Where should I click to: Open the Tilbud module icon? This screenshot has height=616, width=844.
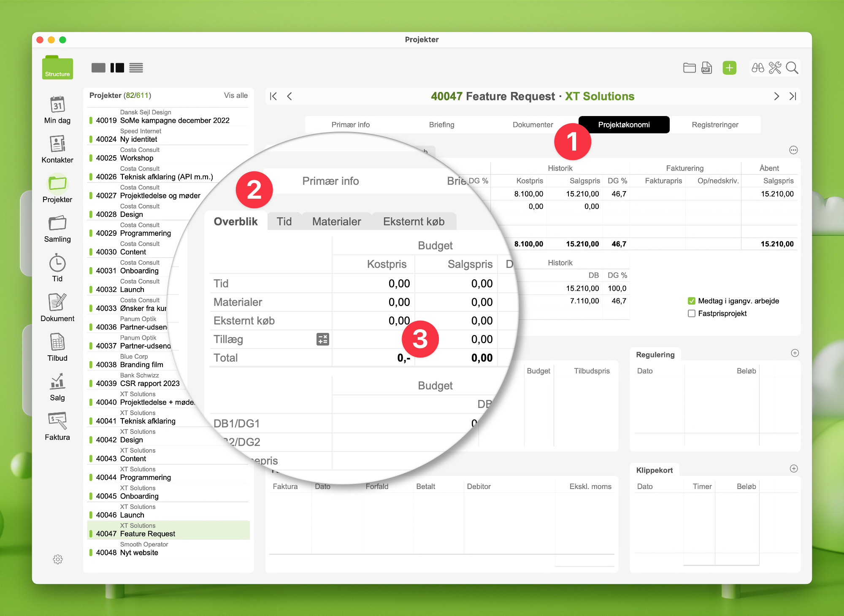(x=57, y=343)
